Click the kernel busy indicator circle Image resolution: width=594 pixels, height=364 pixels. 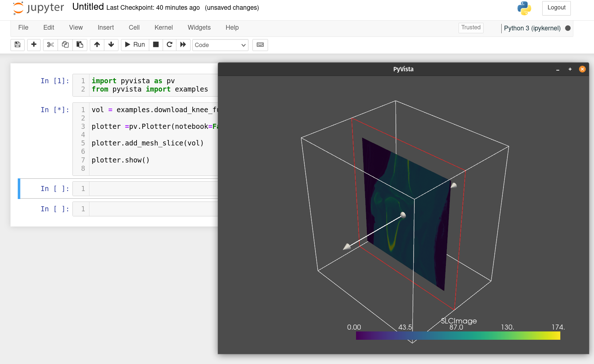click(568, 28)
